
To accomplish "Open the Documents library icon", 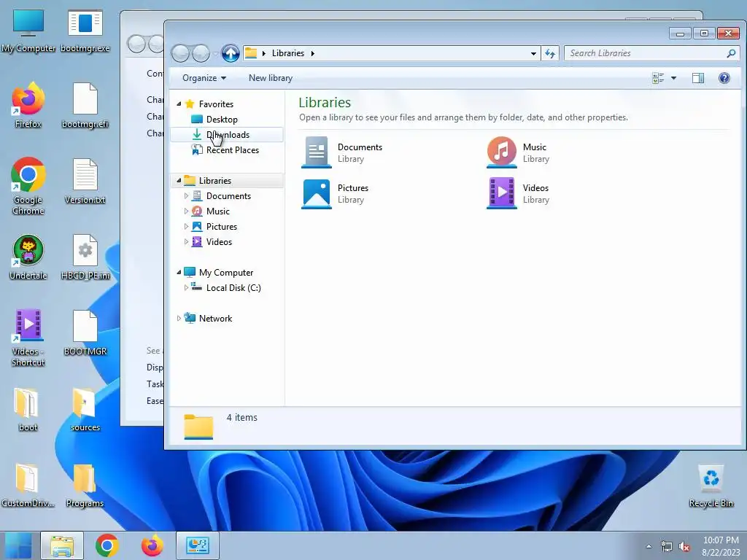I will point(317,152).
